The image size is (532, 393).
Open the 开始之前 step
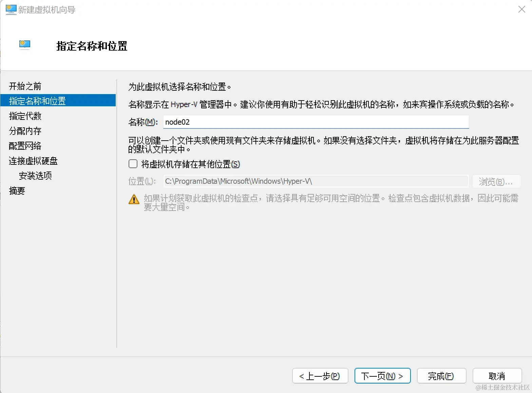tap(25, 86)
